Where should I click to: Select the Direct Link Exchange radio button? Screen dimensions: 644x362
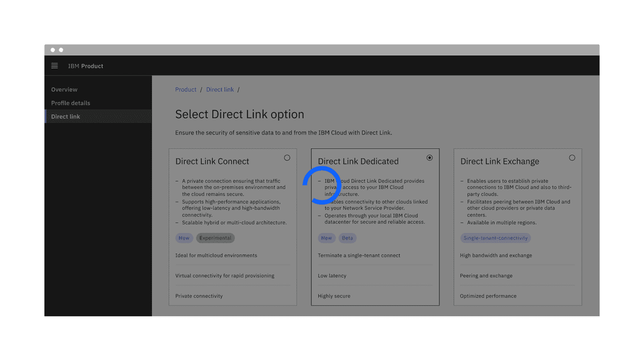pos(572,158)
